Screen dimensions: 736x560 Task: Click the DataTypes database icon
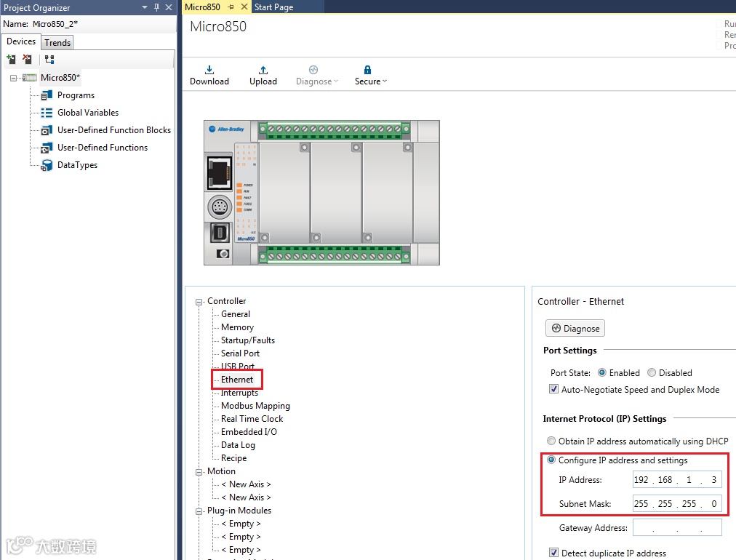pyautogui.click(x=47, y=165)
